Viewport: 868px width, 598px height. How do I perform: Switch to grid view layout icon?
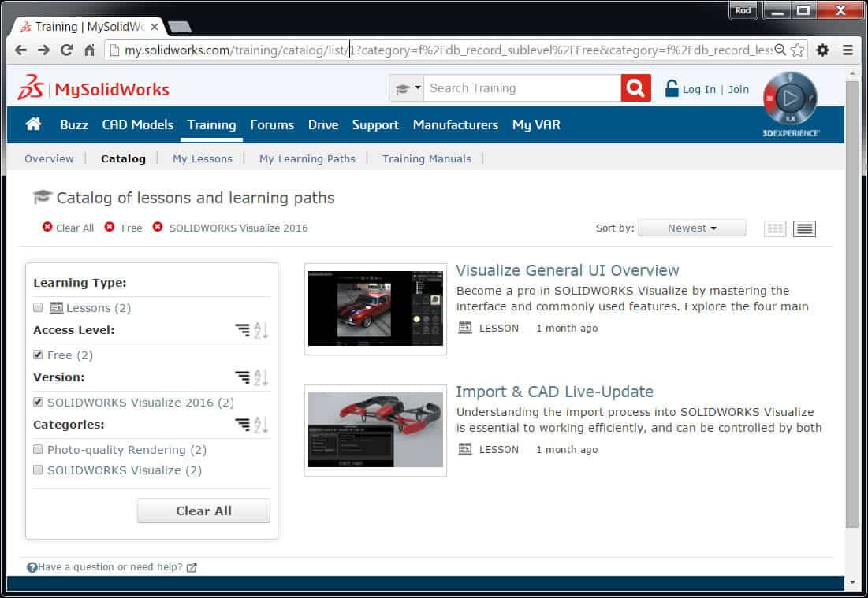coord(775,228)
